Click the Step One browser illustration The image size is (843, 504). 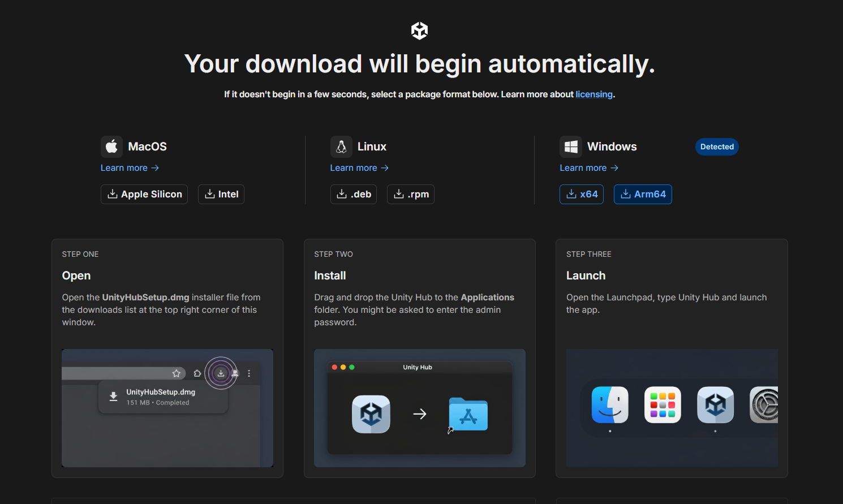pos(167,408)
